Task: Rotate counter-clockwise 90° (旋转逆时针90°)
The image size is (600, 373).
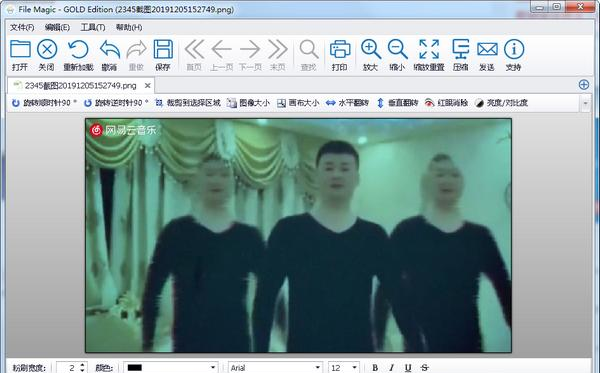Action: point(116,103)
